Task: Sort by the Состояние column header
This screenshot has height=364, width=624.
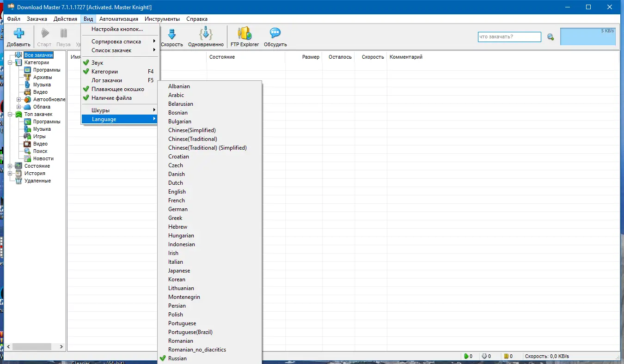Action: tap(246, 57)
